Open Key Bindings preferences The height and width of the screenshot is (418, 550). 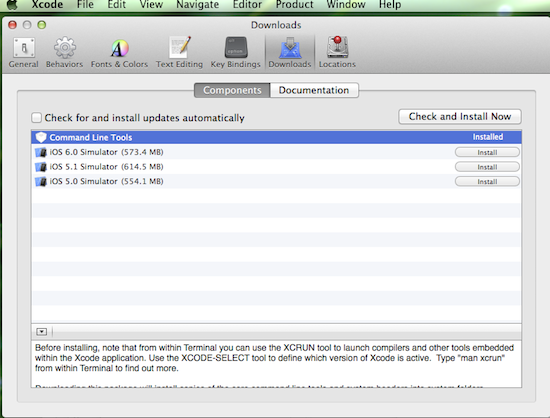tap(235, 52)
